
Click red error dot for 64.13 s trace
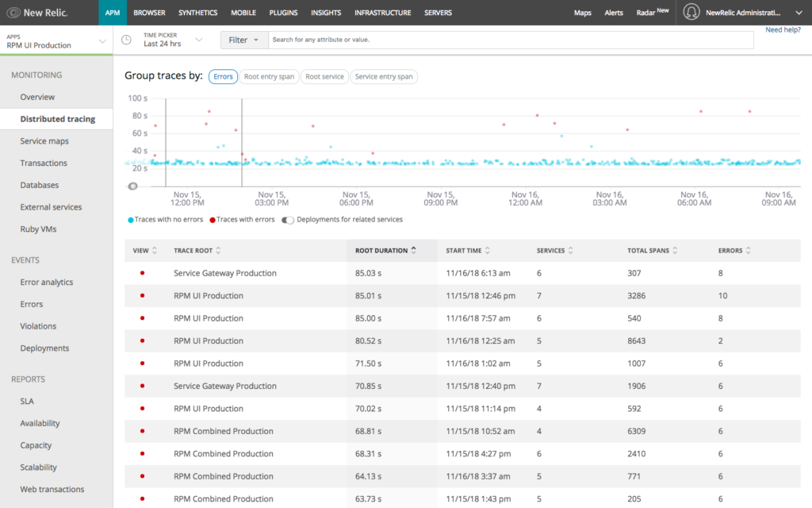(x=142, y=476)
